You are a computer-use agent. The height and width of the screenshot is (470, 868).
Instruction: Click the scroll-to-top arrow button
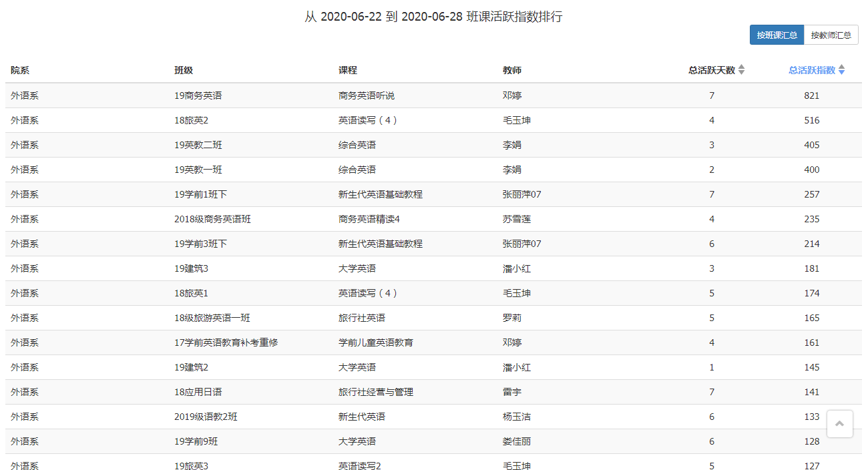pos(839,424)
